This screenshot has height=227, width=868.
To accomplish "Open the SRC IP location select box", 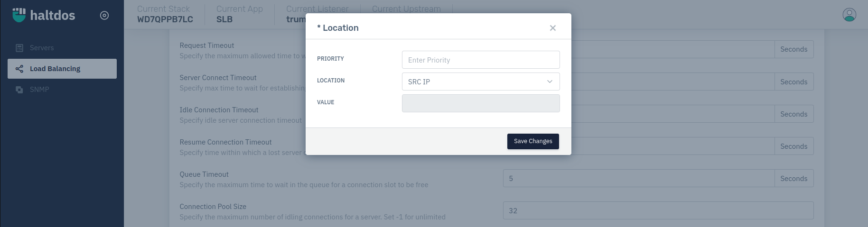I will click(481, 82).
